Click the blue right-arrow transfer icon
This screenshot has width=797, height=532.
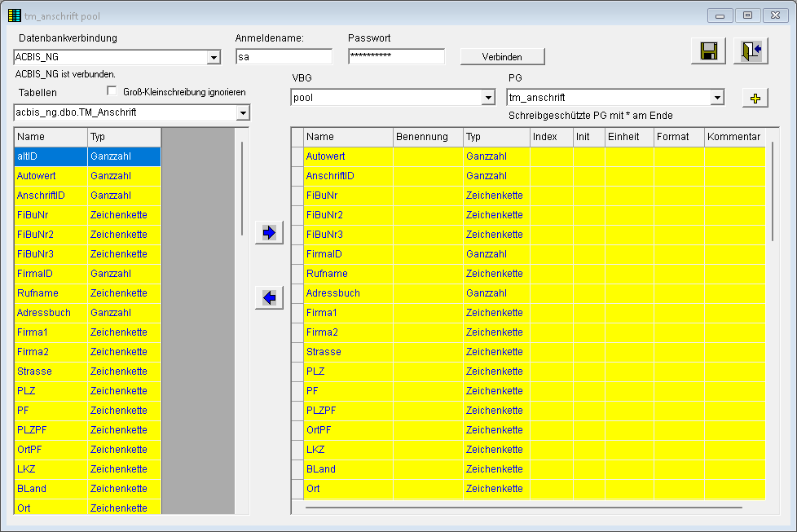[x=268, y=231]
